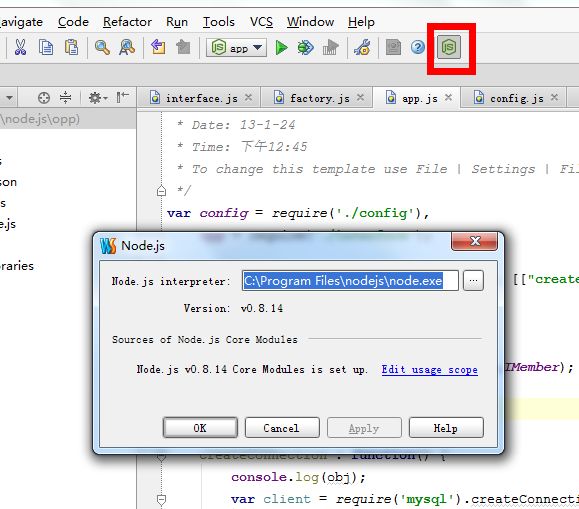This screenshot has height=509, width=579.
Task: Start debugging with the bug icon
Action: tap(305, 48)
